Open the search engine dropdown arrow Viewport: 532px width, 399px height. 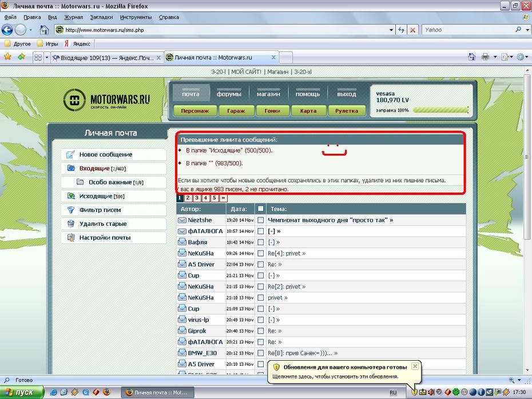tap(527, 30)
